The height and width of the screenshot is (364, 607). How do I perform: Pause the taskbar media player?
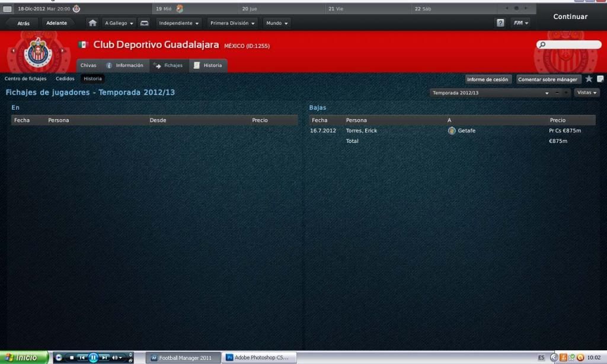(93, 358)
